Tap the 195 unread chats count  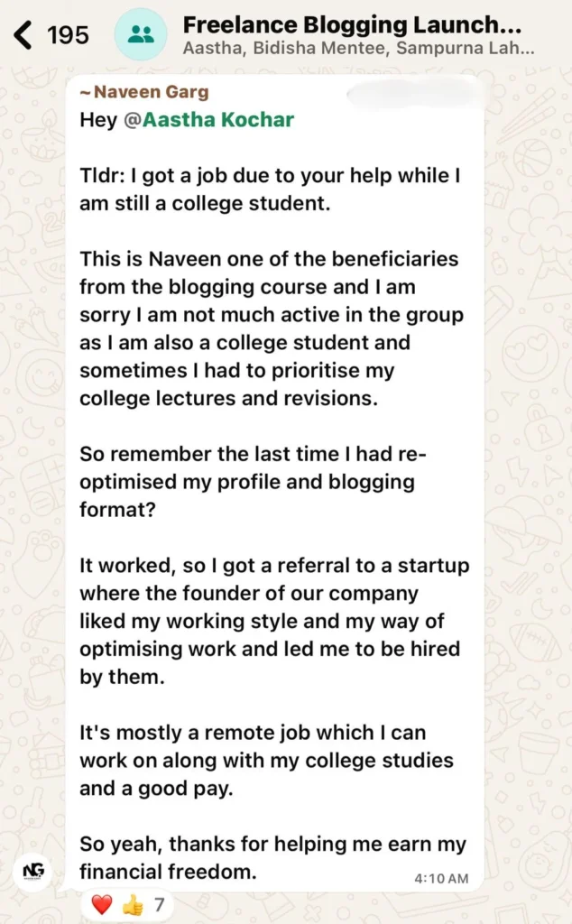coord(68,36)
